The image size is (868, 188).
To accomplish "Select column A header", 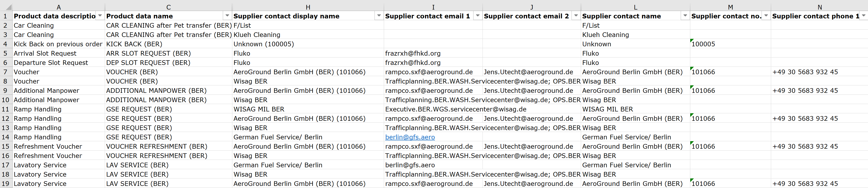I will click(x=59, y=7).
